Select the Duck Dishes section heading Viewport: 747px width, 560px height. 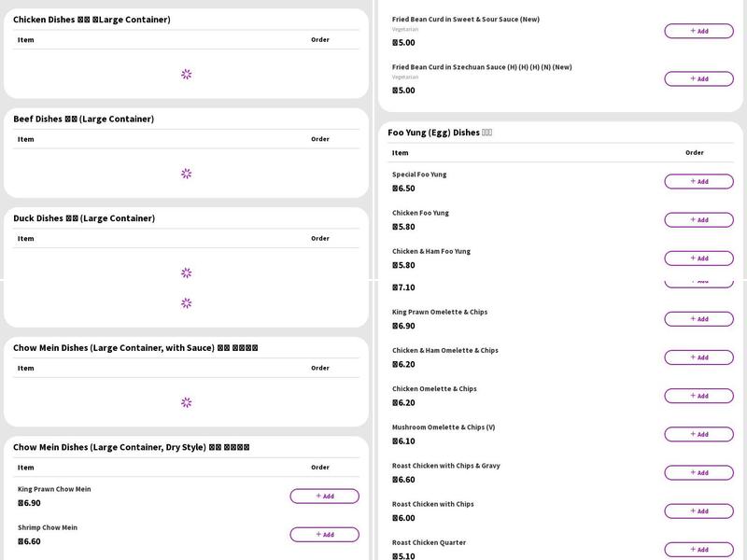[84, 218]
